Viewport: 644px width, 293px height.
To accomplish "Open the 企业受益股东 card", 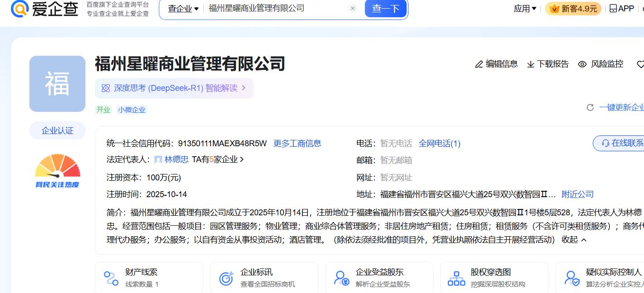I will [379, 278].
